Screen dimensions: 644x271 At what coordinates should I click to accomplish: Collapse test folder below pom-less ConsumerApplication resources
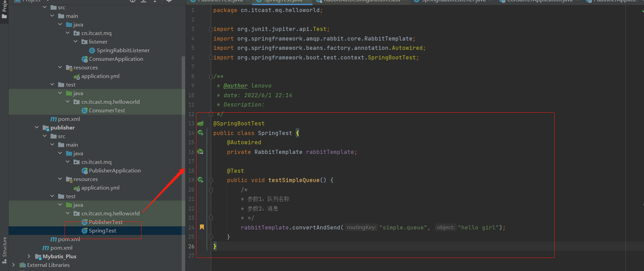52,84
